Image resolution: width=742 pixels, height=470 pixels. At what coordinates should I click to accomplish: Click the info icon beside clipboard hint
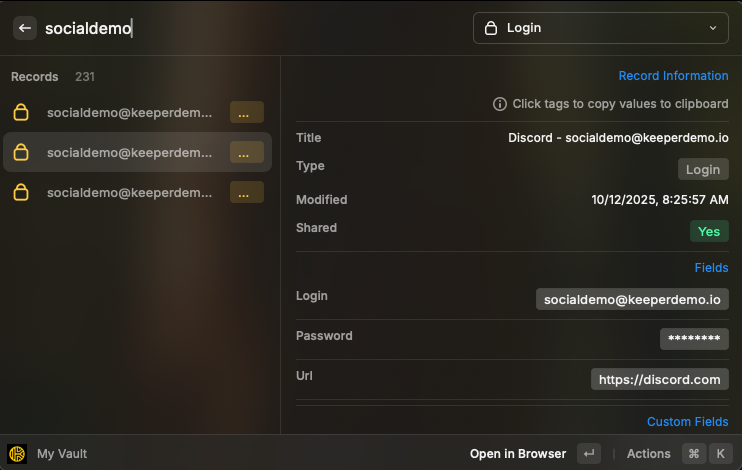tap(500, 104)
